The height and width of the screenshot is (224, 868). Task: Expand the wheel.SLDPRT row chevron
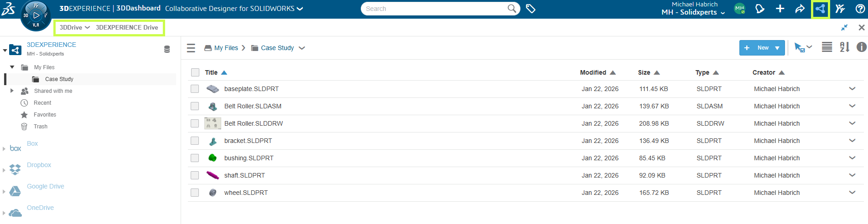[x=852, y=193]
